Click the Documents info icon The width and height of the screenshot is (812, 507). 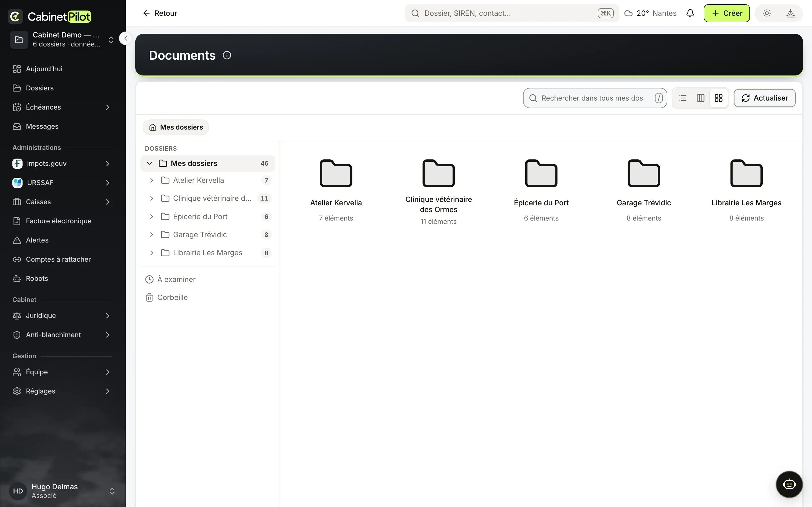click(x=227, y=55)
